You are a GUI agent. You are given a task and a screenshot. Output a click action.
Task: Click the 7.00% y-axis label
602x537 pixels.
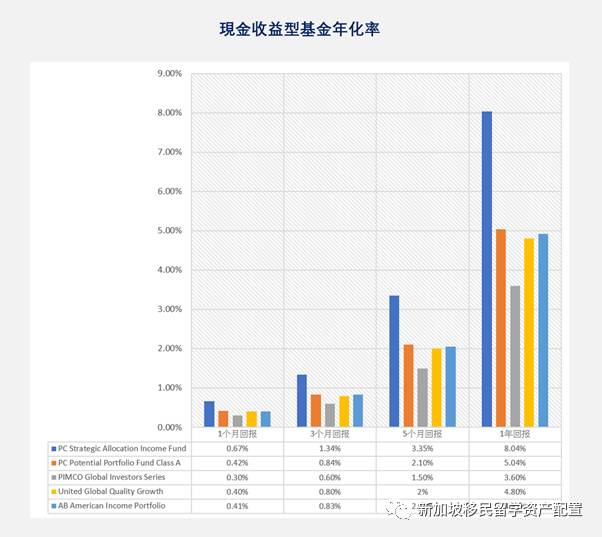pos(169,152)
